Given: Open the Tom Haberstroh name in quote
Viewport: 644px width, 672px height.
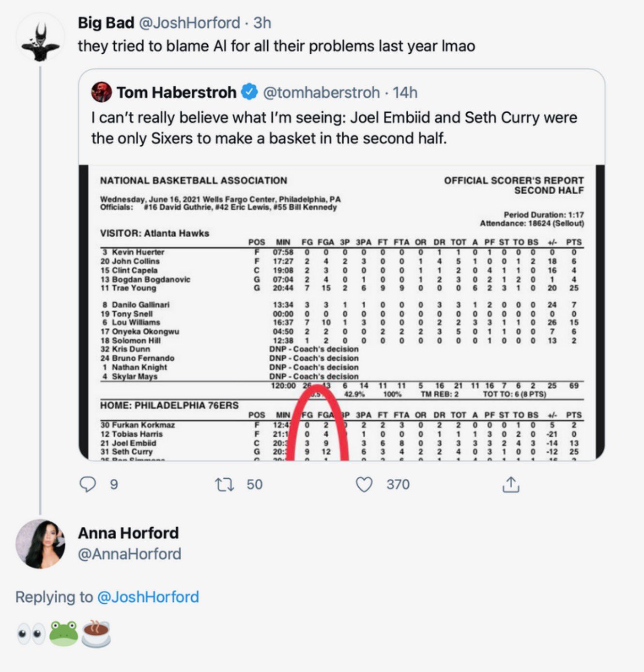Looking at the screenshot, I should (x=176, y=92).
